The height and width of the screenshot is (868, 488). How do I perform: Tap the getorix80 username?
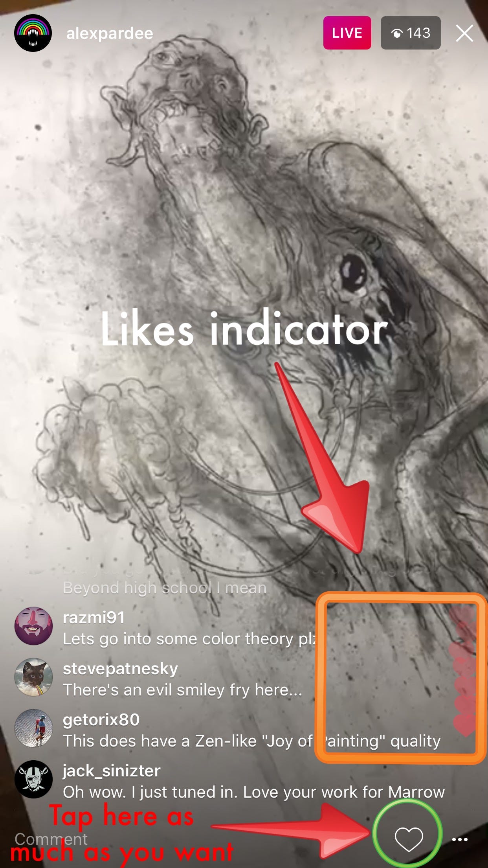click(101, 719)
